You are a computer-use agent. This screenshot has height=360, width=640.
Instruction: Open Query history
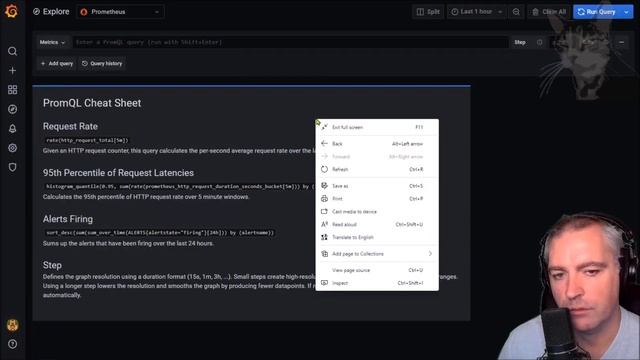[102, 63]
